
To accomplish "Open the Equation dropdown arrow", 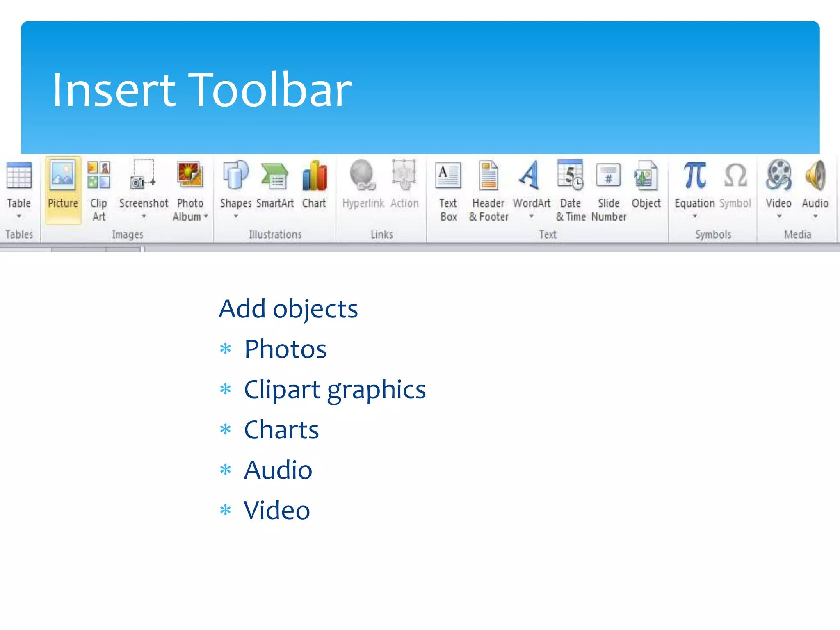I will point(695,216).
